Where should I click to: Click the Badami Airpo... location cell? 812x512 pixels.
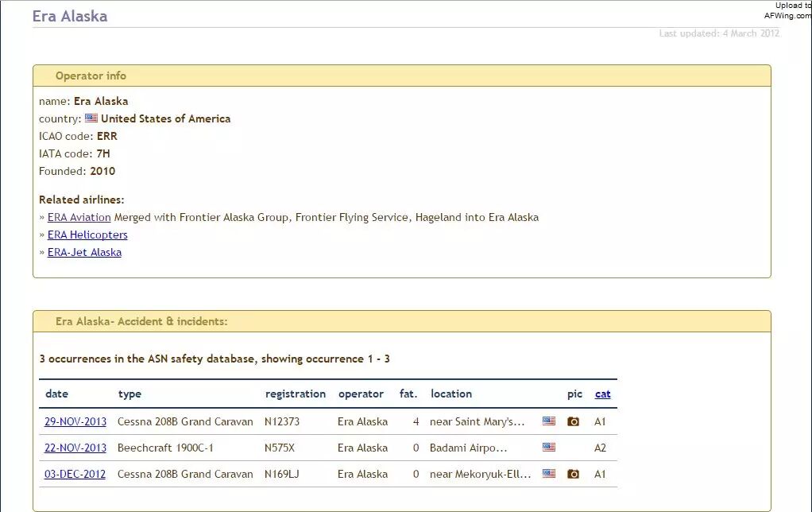(468, 448)
